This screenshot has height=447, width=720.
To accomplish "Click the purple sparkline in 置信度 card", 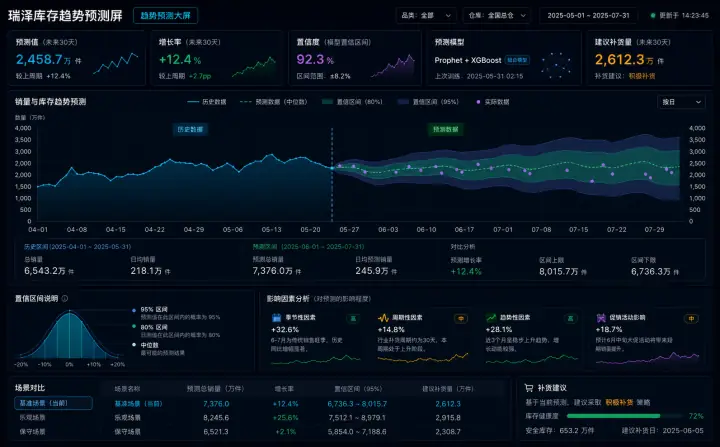I will pyautogui.click(x=393, y=66).
